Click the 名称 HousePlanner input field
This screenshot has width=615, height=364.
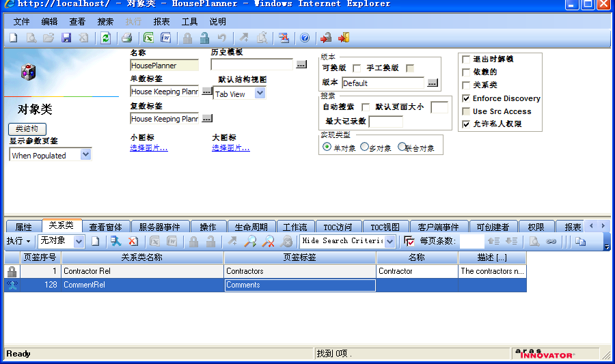pyautogui.click(x=164, y=65)
